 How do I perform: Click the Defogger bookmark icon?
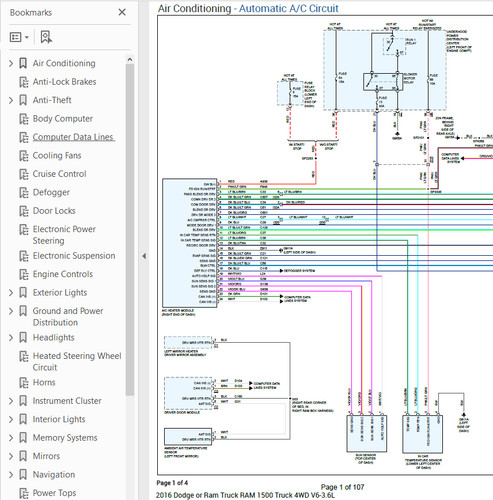[x=24, y=193]
